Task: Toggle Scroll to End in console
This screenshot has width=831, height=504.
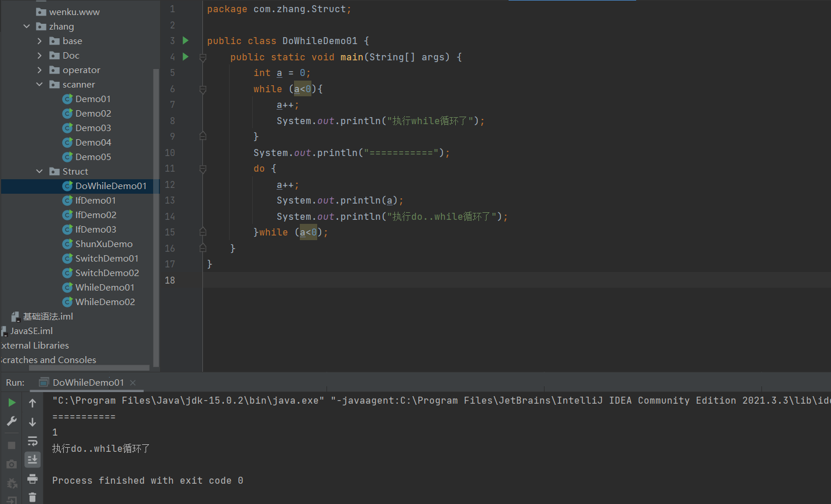Action: [32, 460]
